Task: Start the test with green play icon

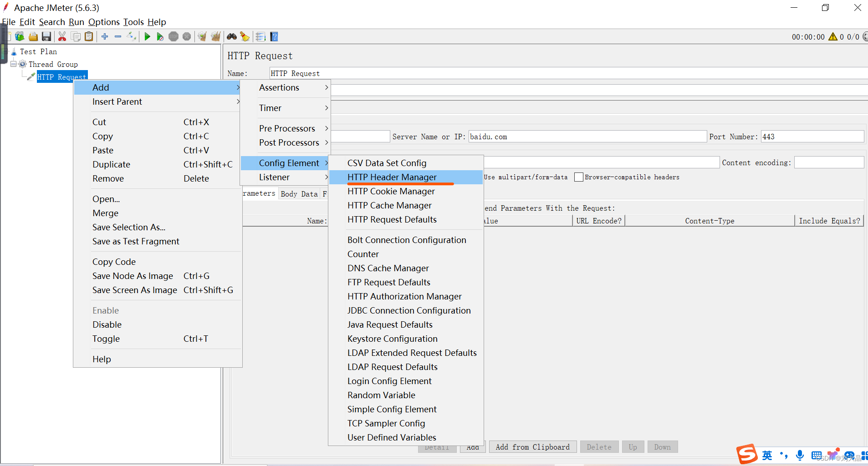Action: pos(147,36)
